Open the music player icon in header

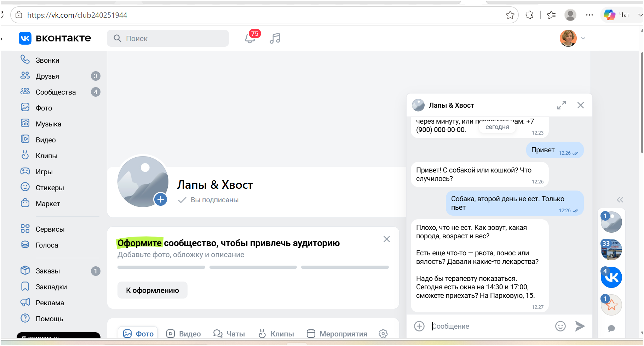pyautogui.click(x=275, y=38)
